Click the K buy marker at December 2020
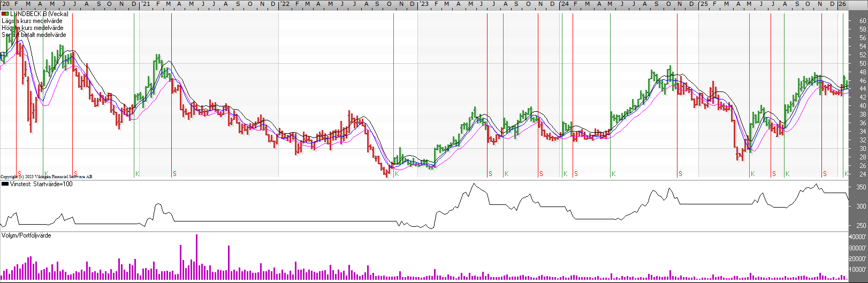Viewport: 868px width, 283px height. tap(138, 174)
